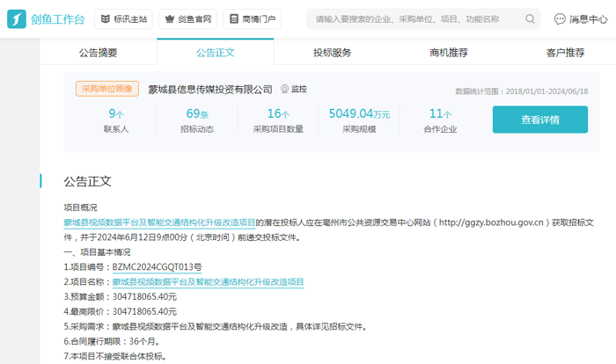Open the project link after 2.项目名称
616x364 pixels.
tap(208, 282)
